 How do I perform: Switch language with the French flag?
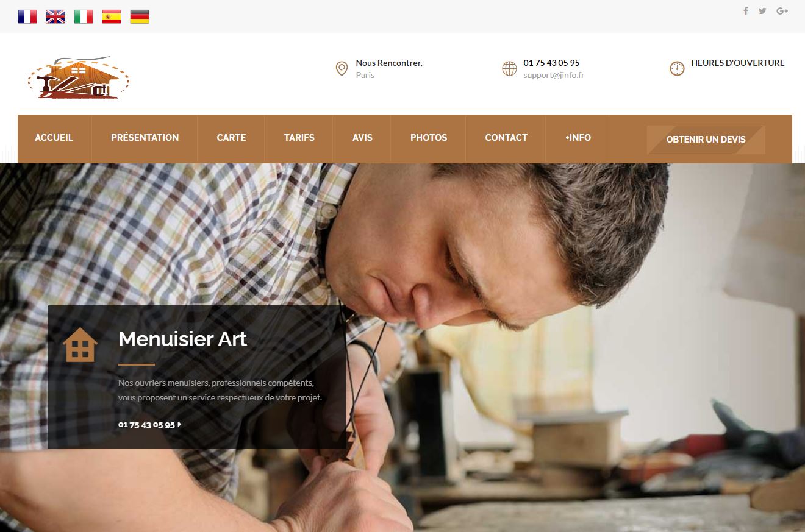(x=27, y=16)
